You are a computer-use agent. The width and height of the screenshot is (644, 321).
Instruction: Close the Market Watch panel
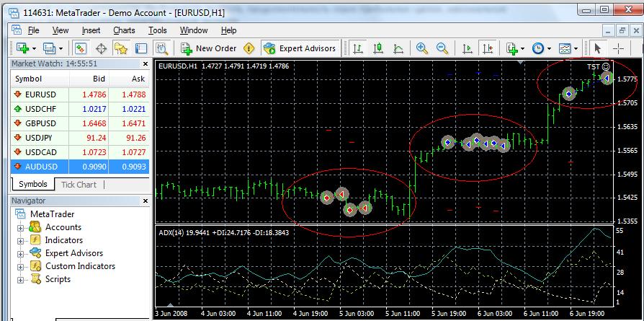pyautogui.click(x=144, y=63)
